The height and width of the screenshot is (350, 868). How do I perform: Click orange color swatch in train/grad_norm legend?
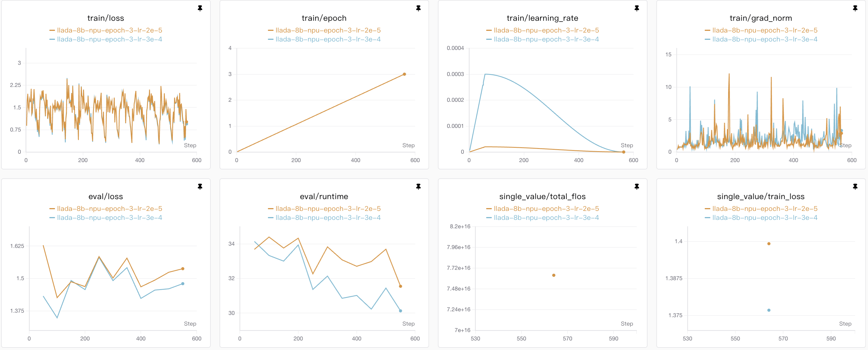[x=707, y=30]
